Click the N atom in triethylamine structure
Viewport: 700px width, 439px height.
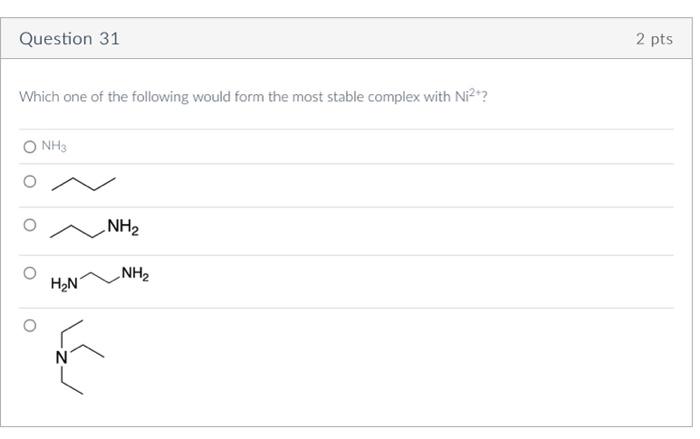62,357
